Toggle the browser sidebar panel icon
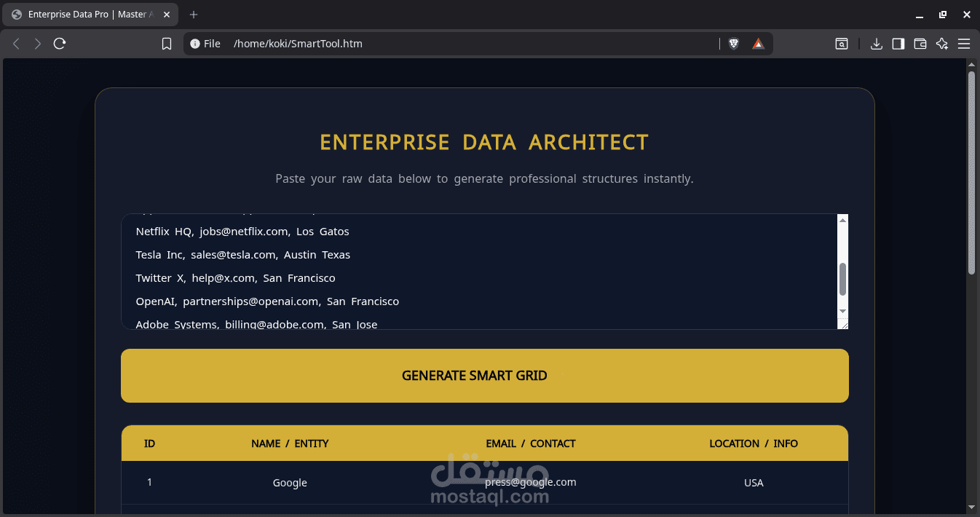 pyautogui.click(x=898, y=44)
